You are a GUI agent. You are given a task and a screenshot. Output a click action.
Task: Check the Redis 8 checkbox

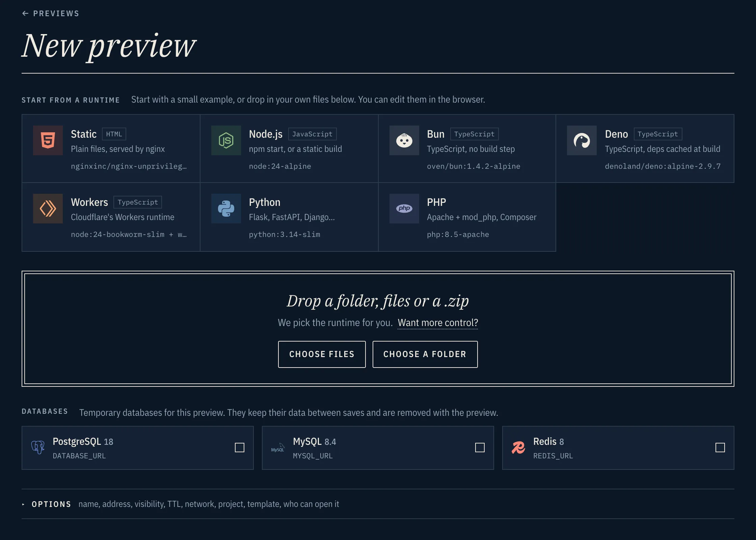click(720, 448)
